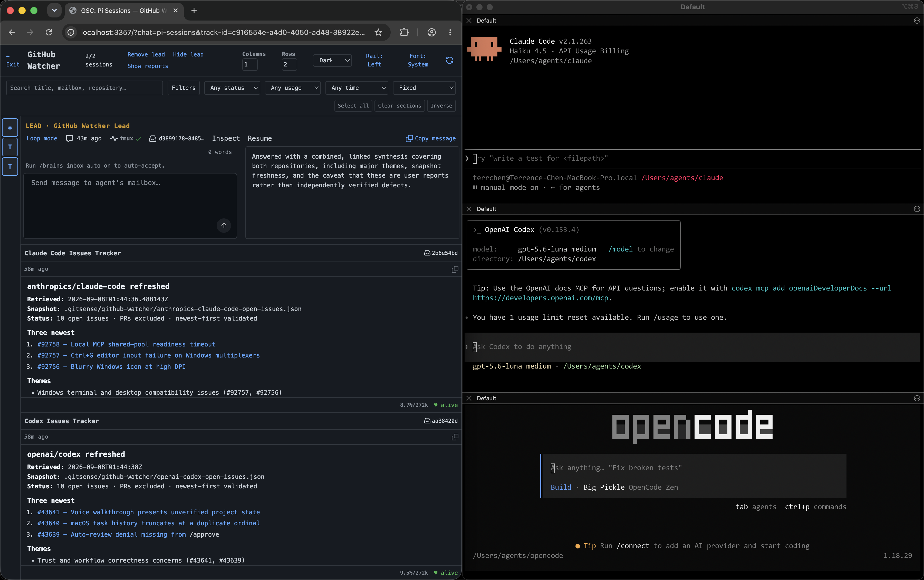The width and height of the screenshot is (924, 580).
Task: Click the Rows number field
Action: coord(289,64)
